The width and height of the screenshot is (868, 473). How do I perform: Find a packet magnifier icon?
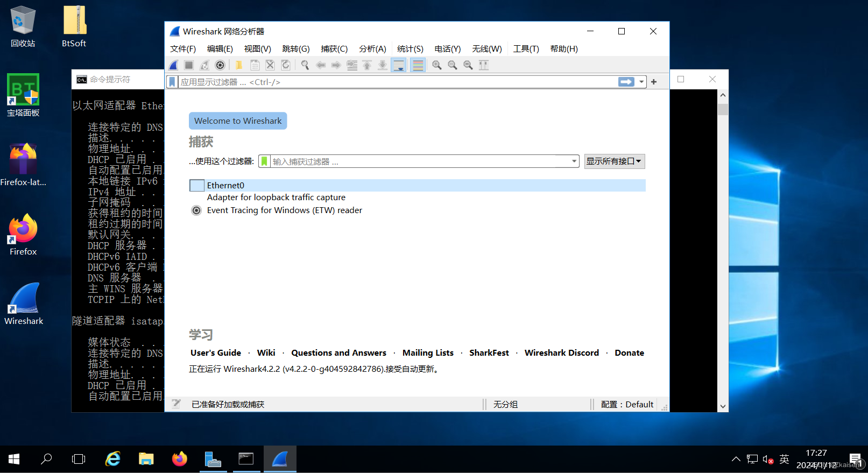click(305, 65)
